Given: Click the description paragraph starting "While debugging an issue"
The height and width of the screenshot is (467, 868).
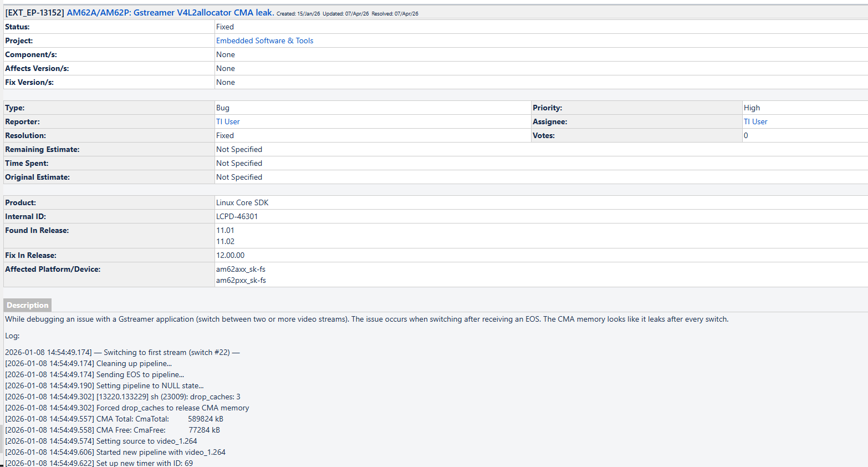Looking at the screenshot, I should click(x=367, y=319).
